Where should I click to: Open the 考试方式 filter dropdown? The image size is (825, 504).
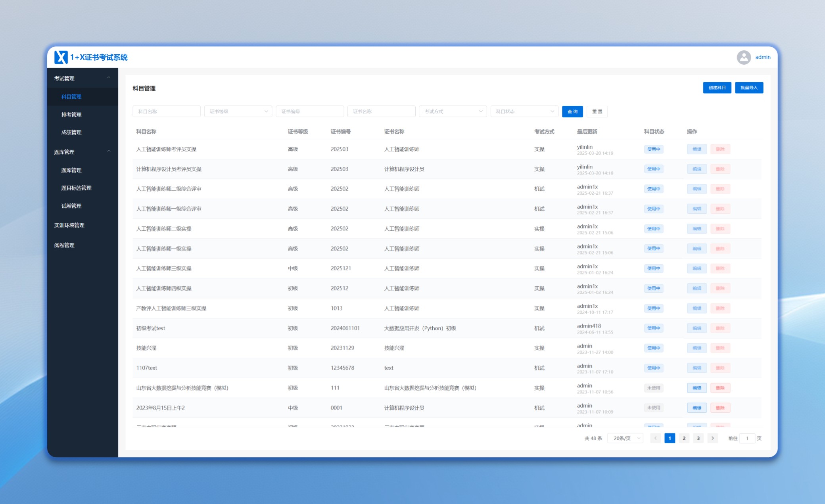pyautogui.click(x=453, y=111)
